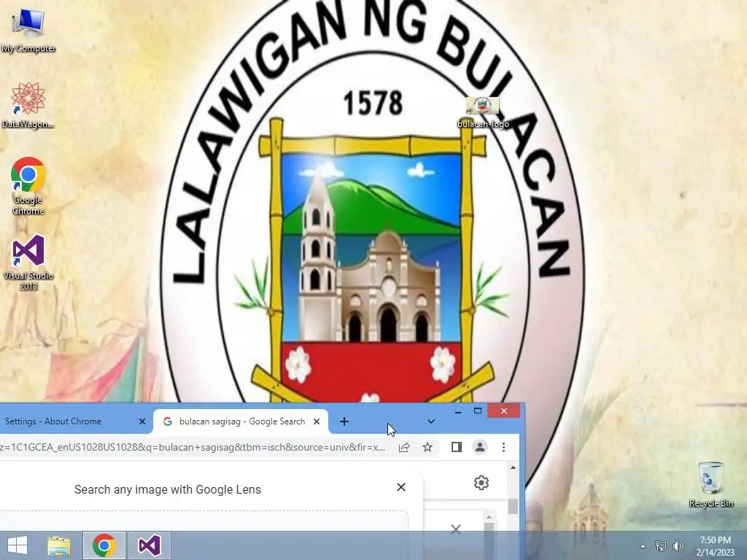Bookmark this page with the star icon
This screenshot has height=560, width=747.
click(x=427, y=448)
